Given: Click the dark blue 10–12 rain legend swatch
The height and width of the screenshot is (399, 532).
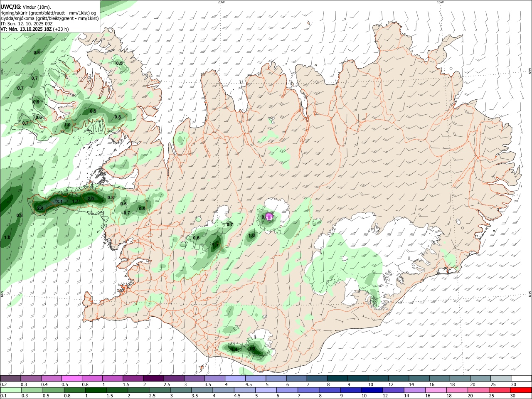Looking at the screenshot, I should [x=372, y=390].
